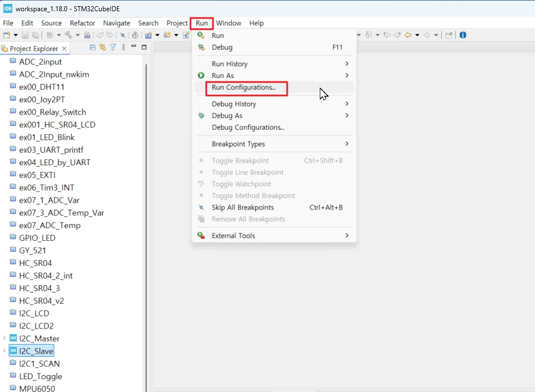Open the New dropdown arrow in toolbar

coord(15,35)
